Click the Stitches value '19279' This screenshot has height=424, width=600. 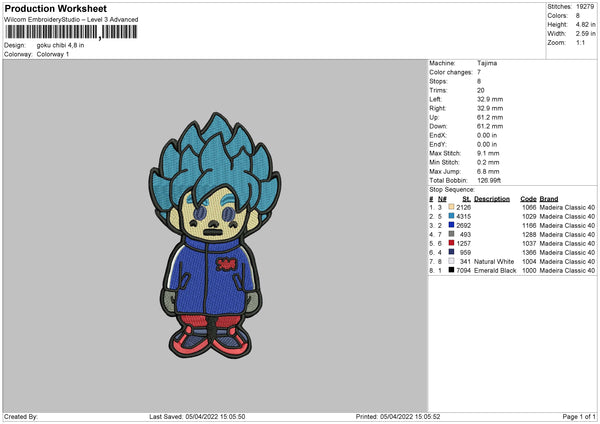[x=585, y=7]
